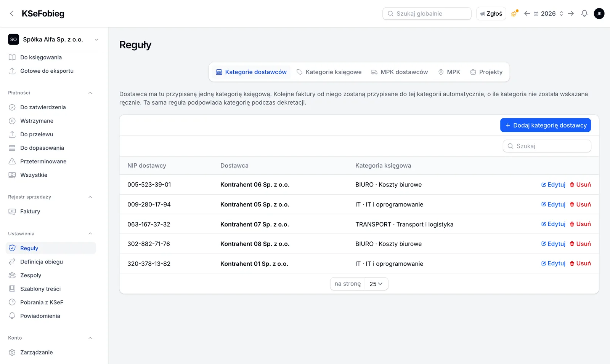Expand the Spółka Alfa company selector
The height and width of the screenshot is (364, 610).
click(x=54, y=40)
